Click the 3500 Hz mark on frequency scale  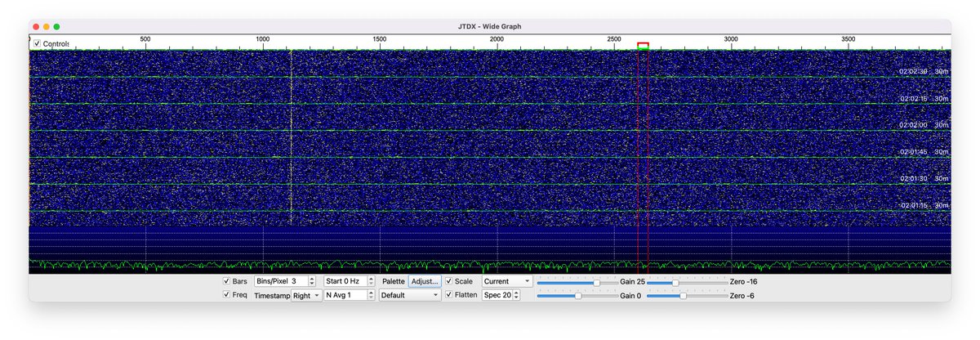coord(848,39)
